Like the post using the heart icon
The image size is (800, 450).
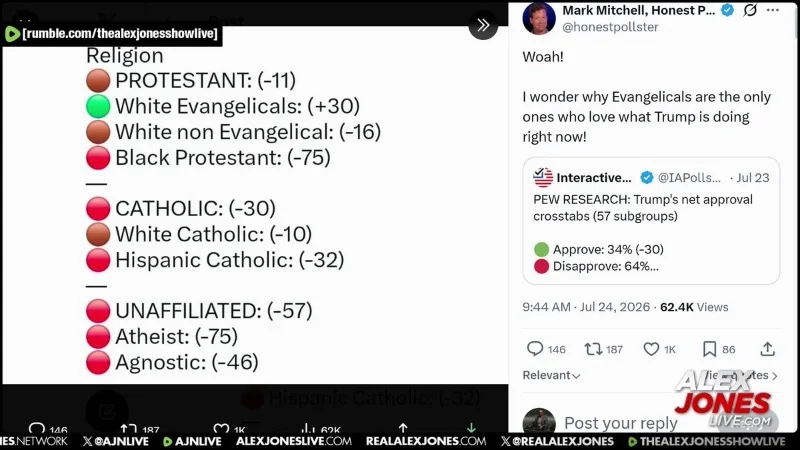pos(651,349)
